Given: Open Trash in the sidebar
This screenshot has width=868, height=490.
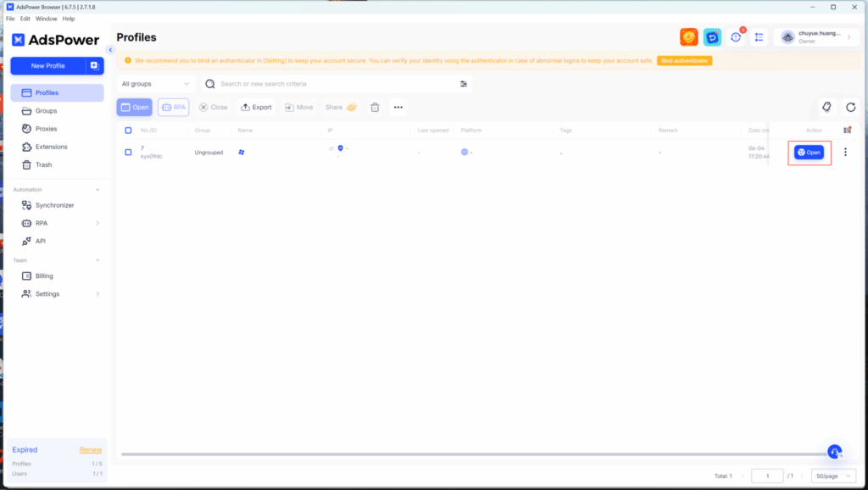Looking at the screenshot, I should click(57, 165).
